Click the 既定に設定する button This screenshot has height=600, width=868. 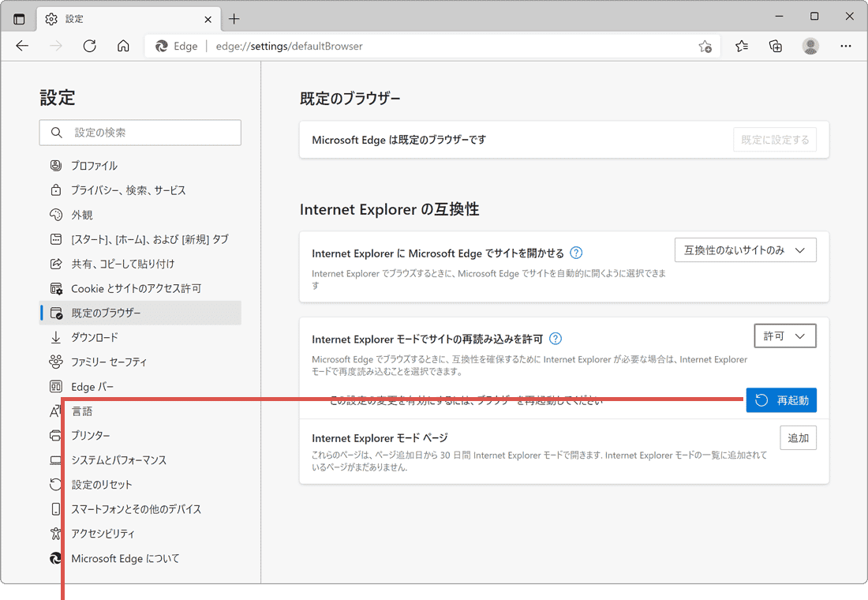774,140
